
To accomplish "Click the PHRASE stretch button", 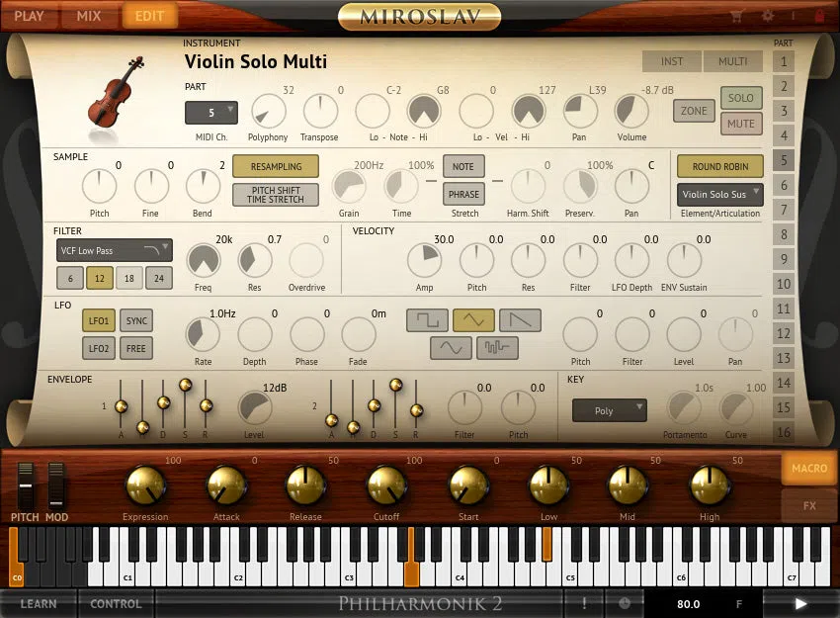I will tap(463, 194).
